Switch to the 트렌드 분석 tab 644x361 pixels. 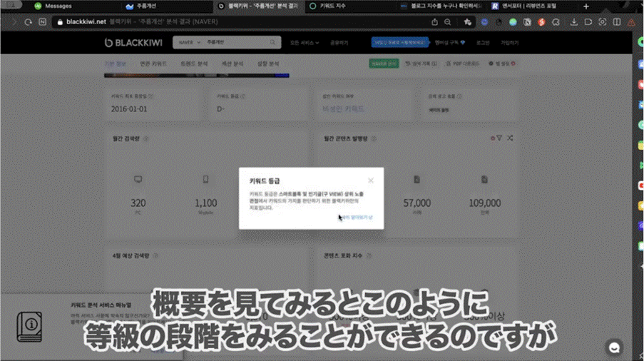(192, 64)
